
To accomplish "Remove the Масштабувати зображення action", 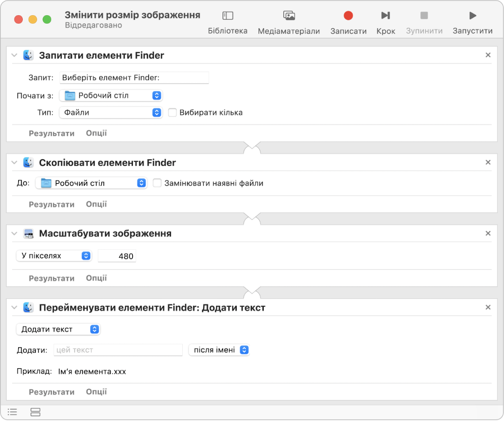I will tap(488, 233).
